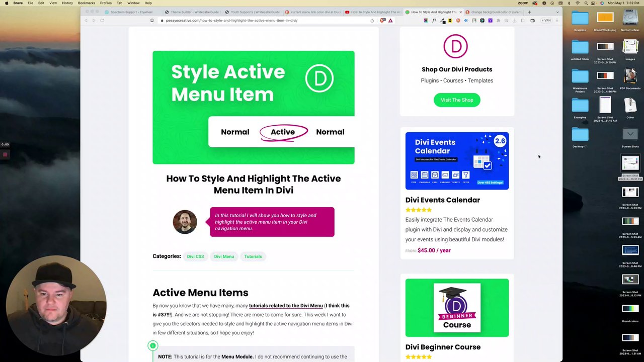Click the share icon in address bar
The height and width of the screenshot is (362, 644).
(x=372, y=21)
